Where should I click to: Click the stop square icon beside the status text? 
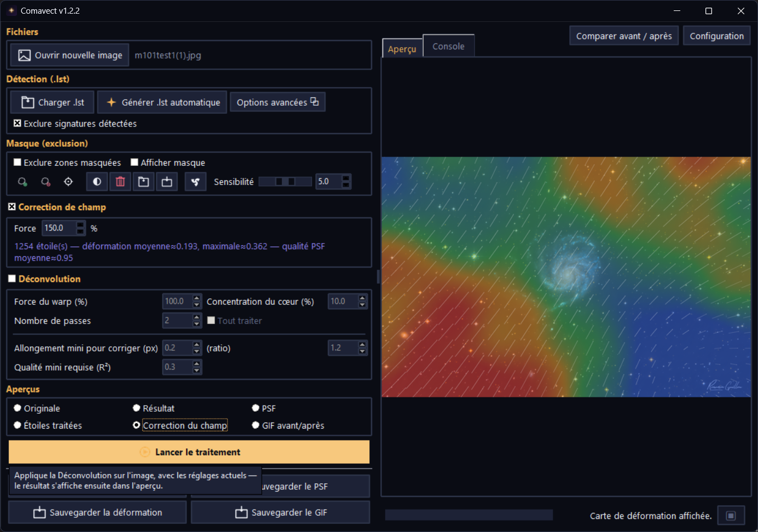pyautogui.click(x=731, y=516)
